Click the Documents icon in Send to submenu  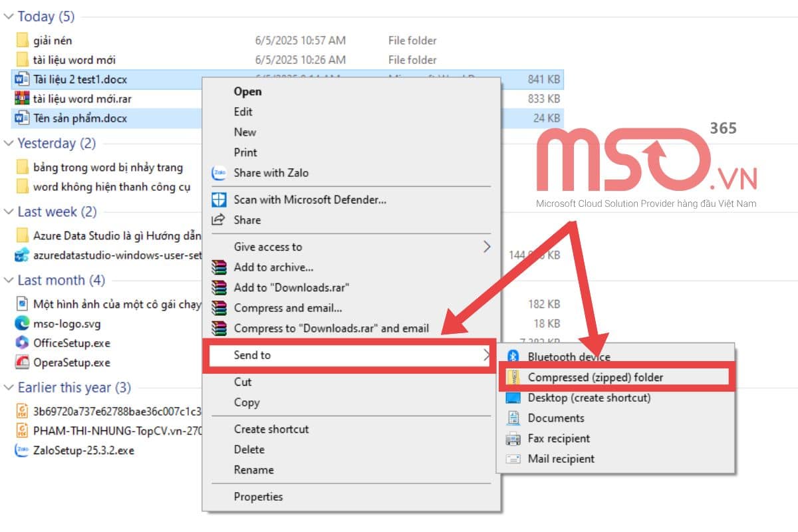click(513, 418)
